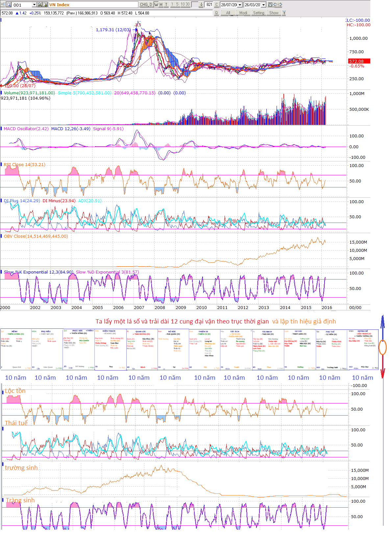Image resolution: width=392 pixels, height=553 pixels.
Task: Open the start date 28/07 dropdown
Action: tap(240, 5)
